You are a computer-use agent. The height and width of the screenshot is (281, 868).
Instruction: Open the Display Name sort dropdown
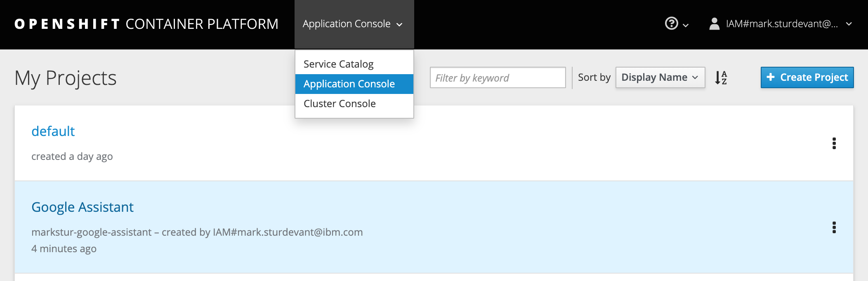pyautogui.click(x=660, y=77)
